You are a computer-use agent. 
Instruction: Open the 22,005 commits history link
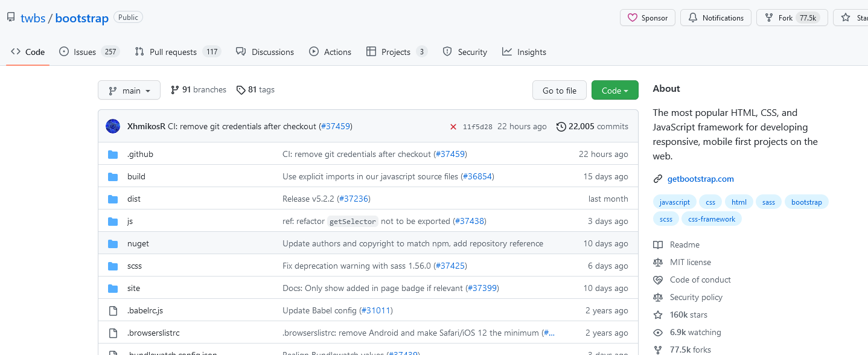(x=592, y=127)
